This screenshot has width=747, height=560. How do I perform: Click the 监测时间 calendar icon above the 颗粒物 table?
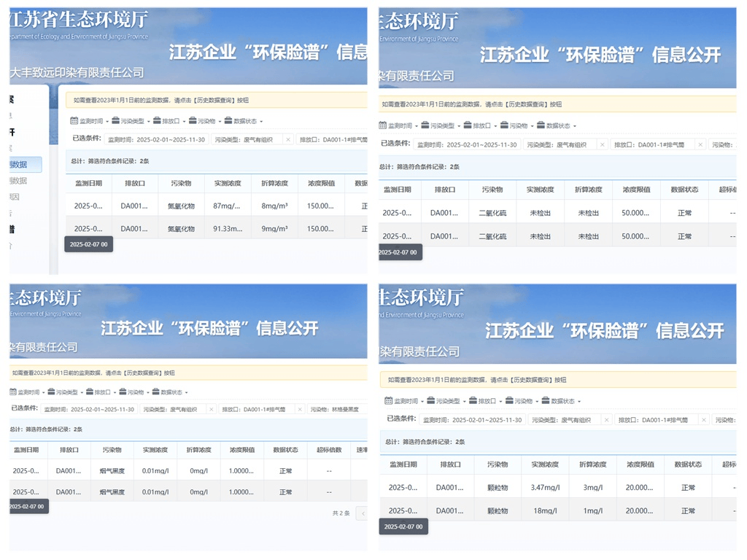coord(389,401)
